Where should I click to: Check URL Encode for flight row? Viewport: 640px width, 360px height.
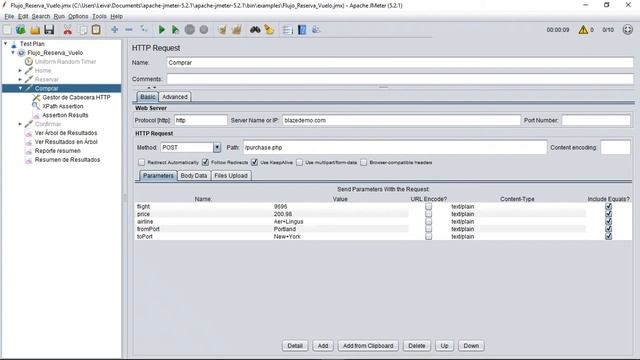tap(428, 207)
